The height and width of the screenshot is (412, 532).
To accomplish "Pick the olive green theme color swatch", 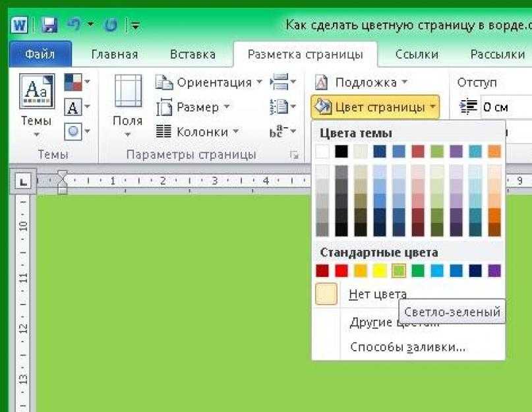I will 437,152.
